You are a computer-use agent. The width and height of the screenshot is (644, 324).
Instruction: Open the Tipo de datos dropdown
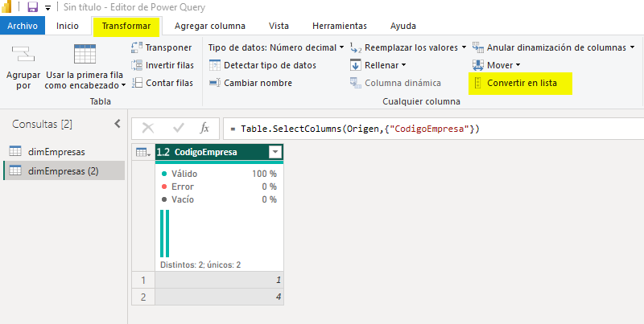275,47
